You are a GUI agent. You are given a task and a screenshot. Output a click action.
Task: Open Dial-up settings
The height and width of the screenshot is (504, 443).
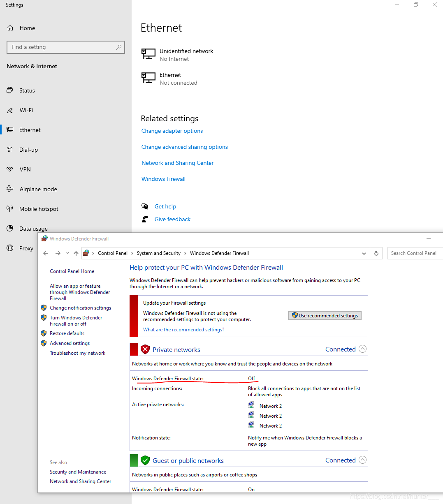point(28,150)
